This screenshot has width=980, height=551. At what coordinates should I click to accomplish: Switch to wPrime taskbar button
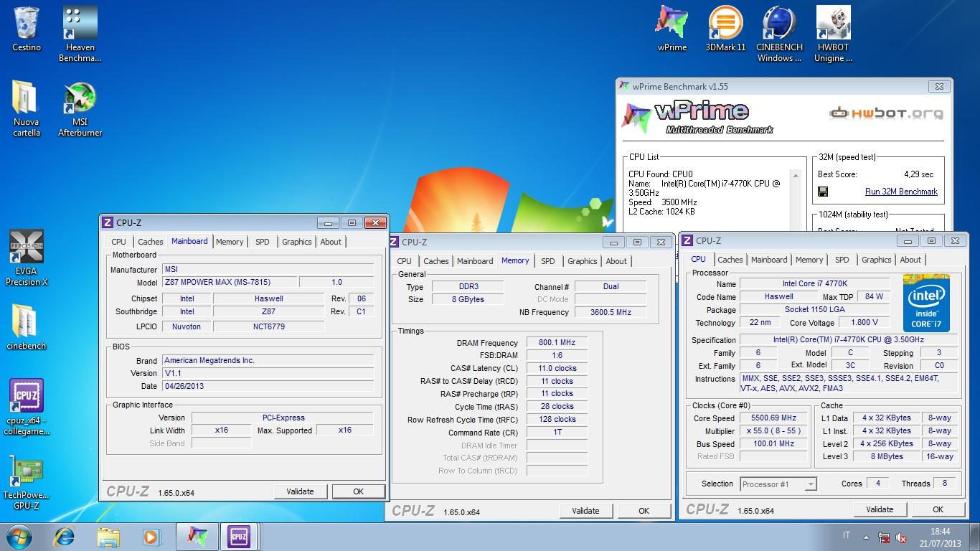[197, 537]
